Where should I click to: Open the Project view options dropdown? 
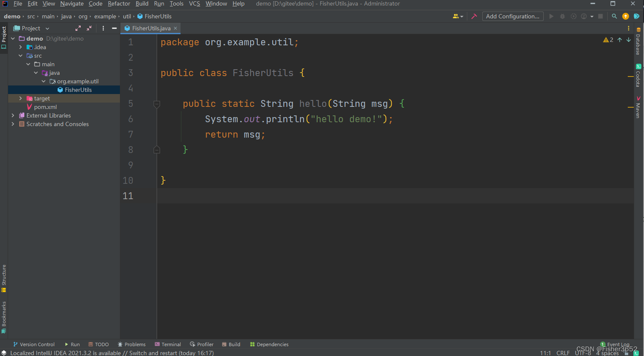click(47, 28)
